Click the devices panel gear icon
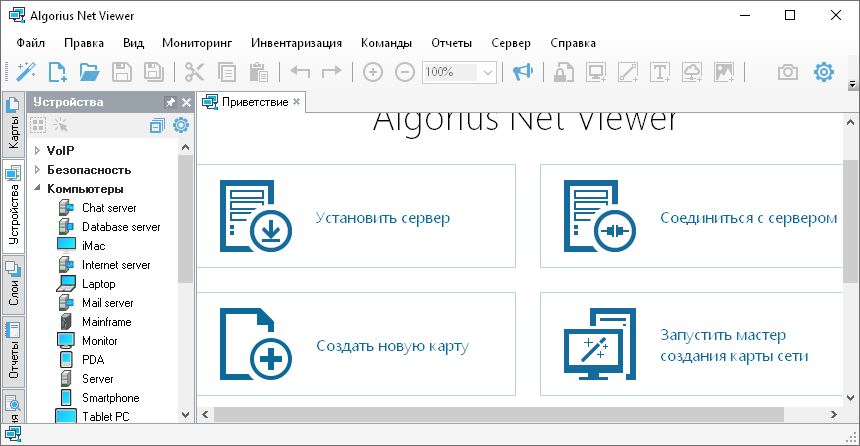The width and height of the screenshot is (860, 446). pyautogui.click(x=181, y=125)
